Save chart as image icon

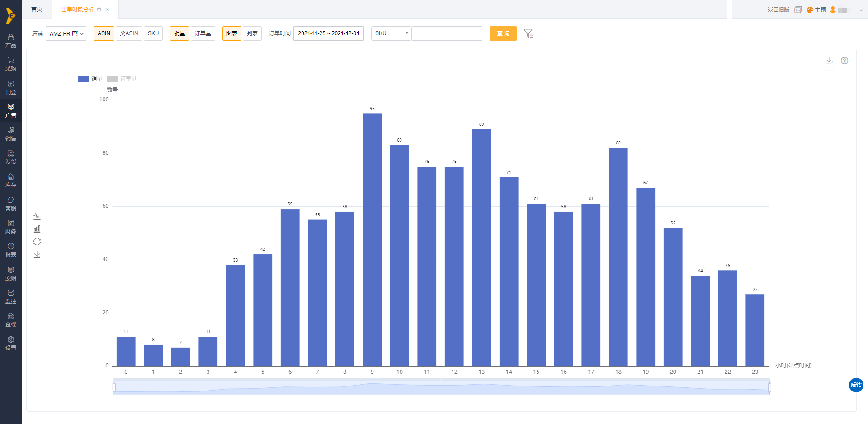(x=37, y=255)
